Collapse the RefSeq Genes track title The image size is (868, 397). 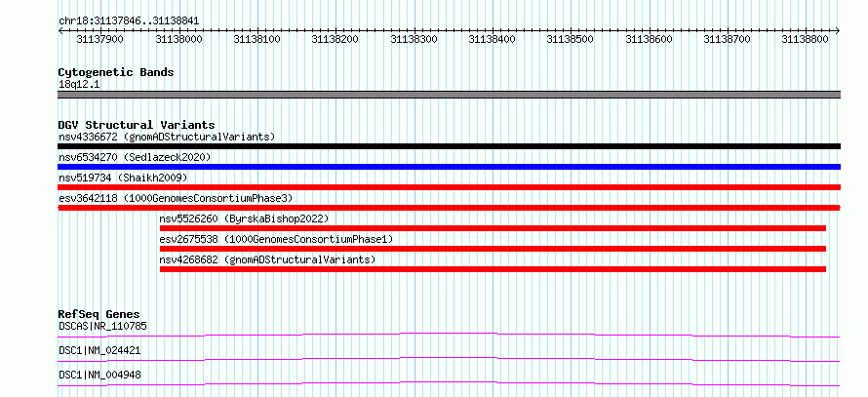(x=99, y=314)
